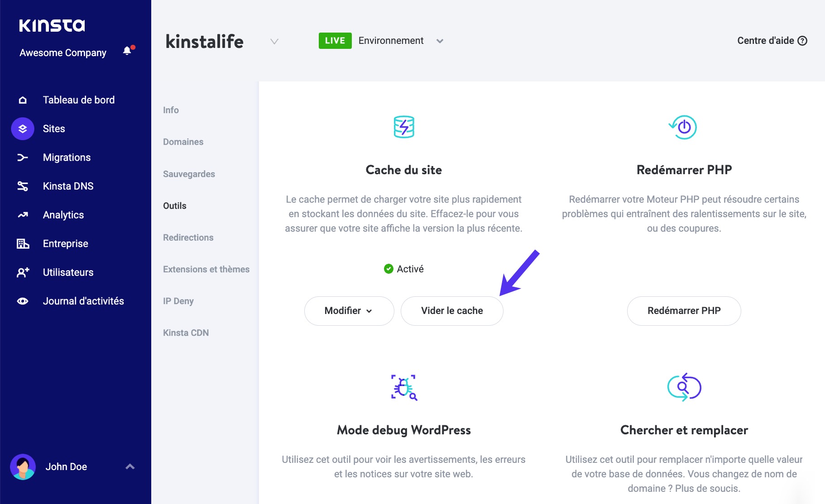Select the Migrations arrow icon
The height and width of the screenshot is (504, 825).
click(x=22, y=157)
